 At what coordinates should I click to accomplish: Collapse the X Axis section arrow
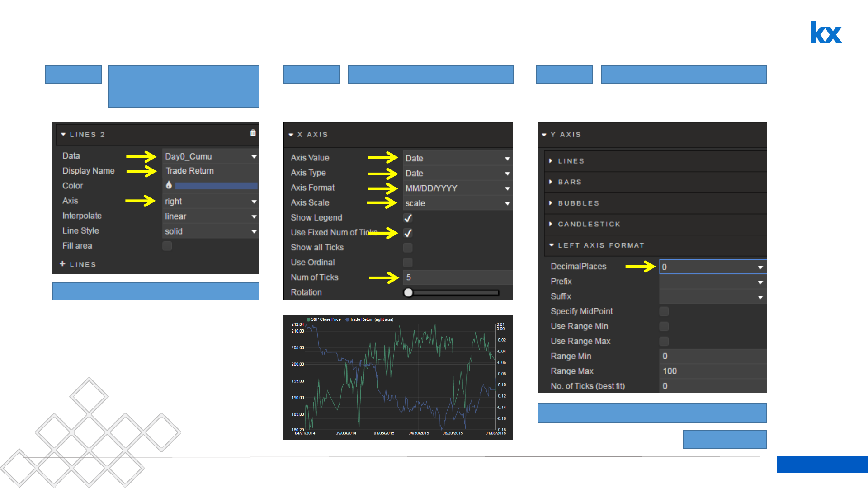tap(291, 135)
